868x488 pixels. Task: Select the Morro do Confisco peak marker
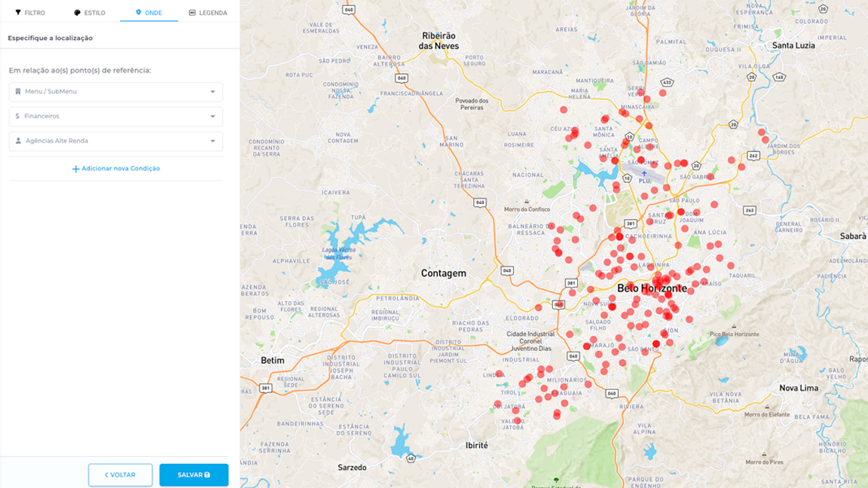[x=527, y=202]
